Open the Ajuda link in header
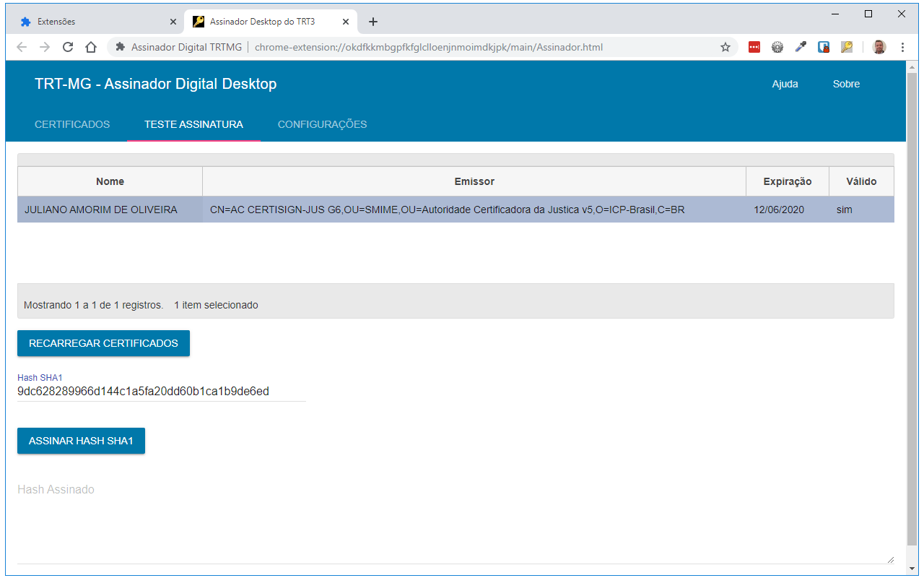 785,84
